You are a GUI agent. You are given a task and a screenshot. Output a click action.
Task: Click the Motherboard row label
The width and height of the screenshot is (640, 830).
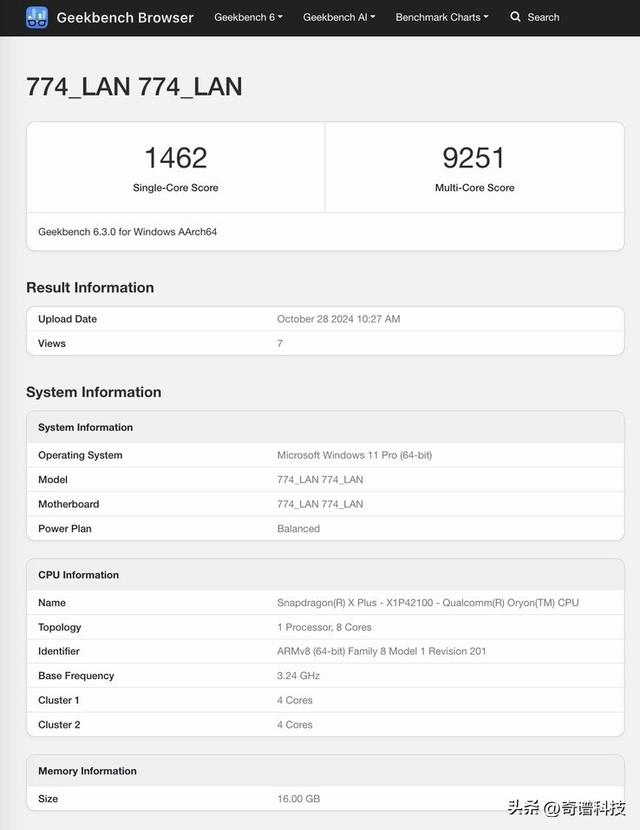point(68,504)
